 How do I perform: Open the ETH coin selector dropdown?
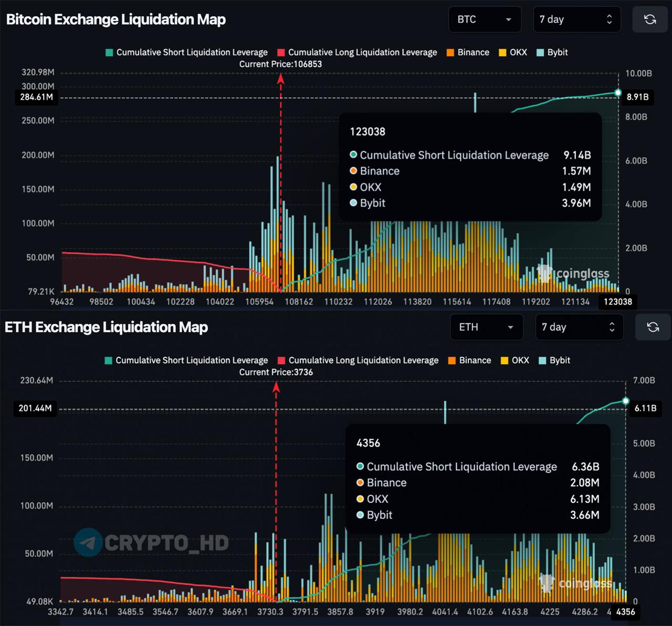tap(486, 327)
